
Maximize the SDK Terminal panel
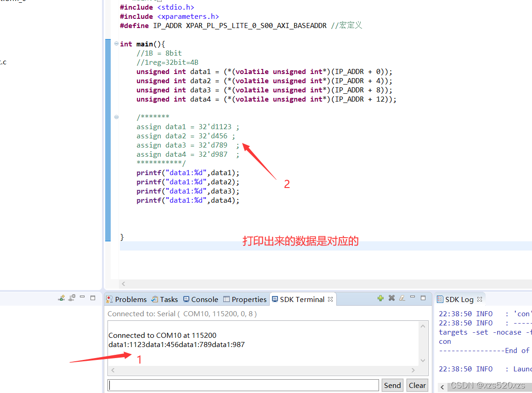[423, 298]
